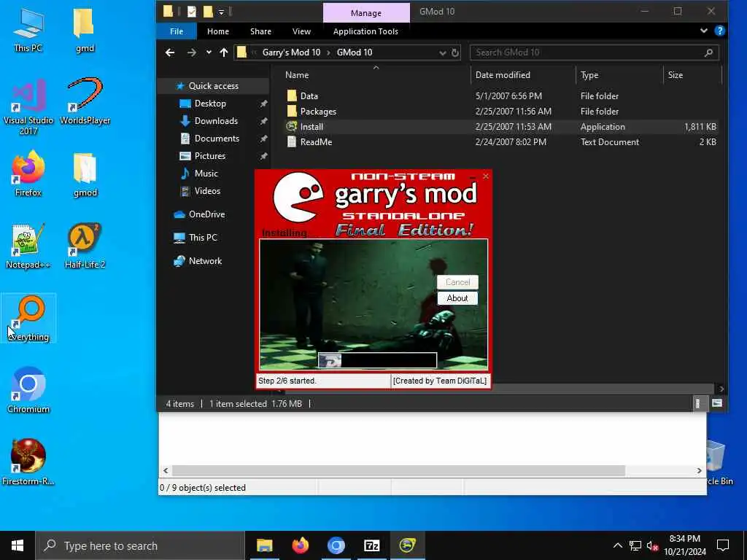The width and height of the screenshot is (747, 560).
Task: Open Explorer help question mark
Action: pos(719,31)
